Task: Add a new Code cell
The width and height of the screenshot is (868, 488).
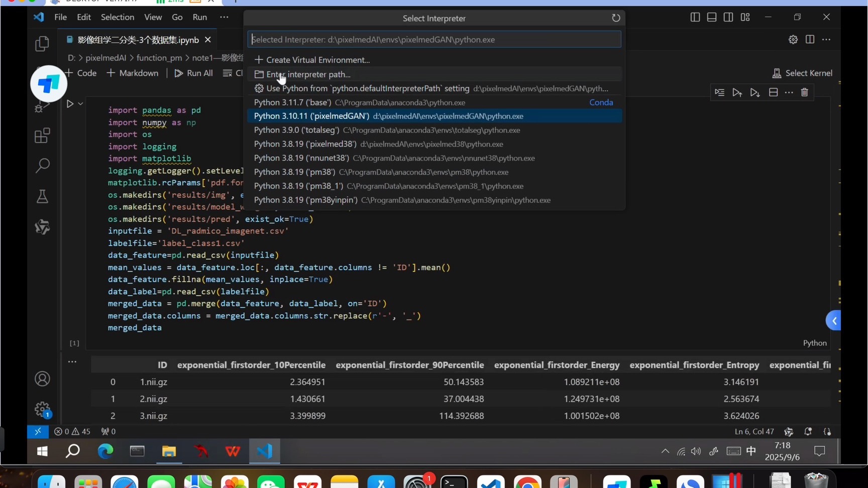Action: click(80, 73)
